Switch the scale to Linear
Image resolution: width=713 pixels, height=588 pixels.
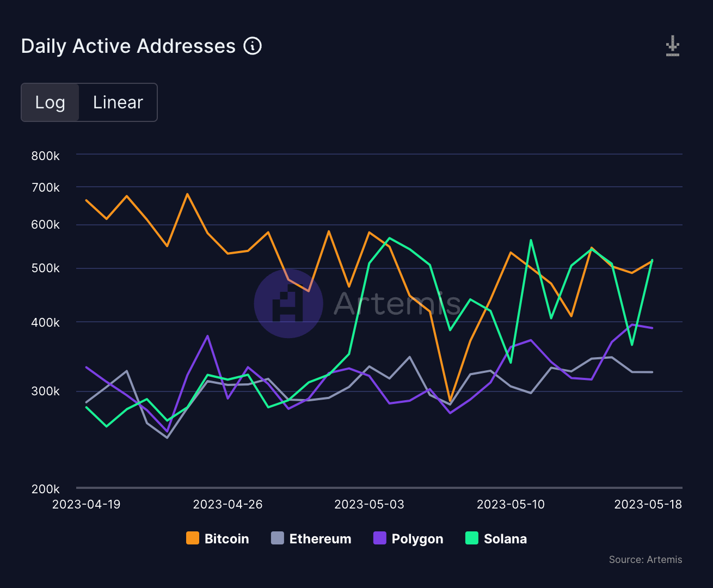point(118,102)
